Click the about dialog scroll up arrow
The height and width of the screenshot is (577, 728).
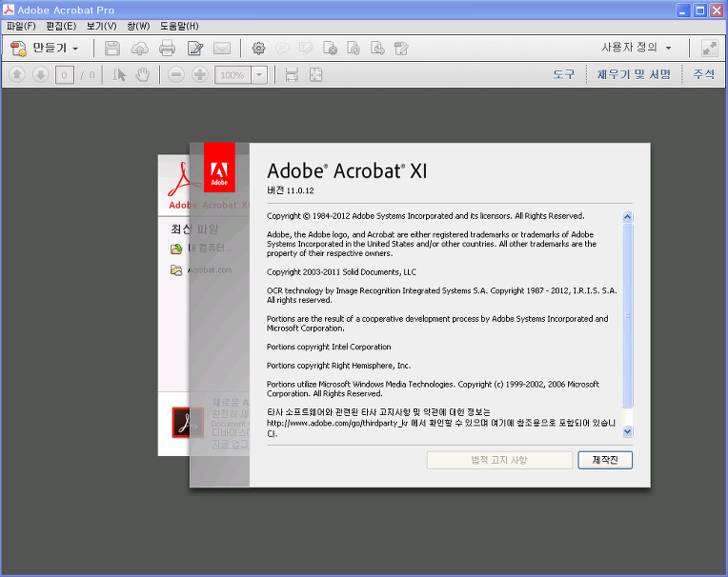click(627, 216)
